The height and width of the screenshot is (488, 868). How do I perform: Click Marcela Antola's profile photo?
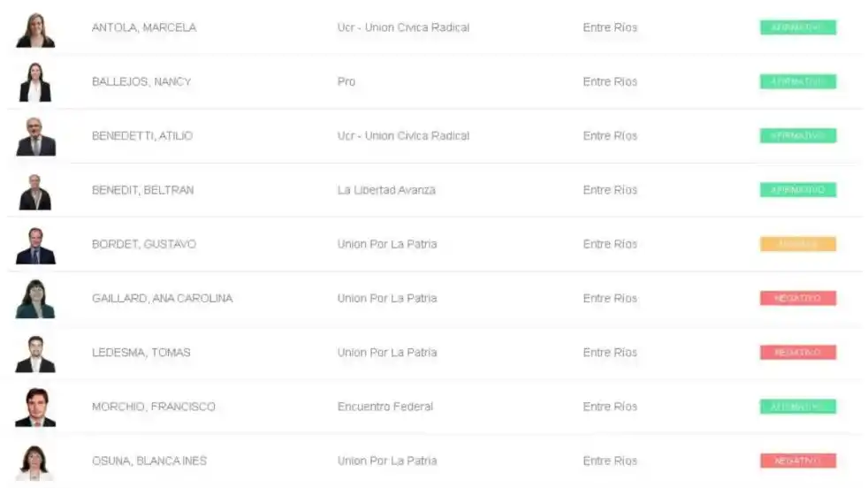point(35,29)
